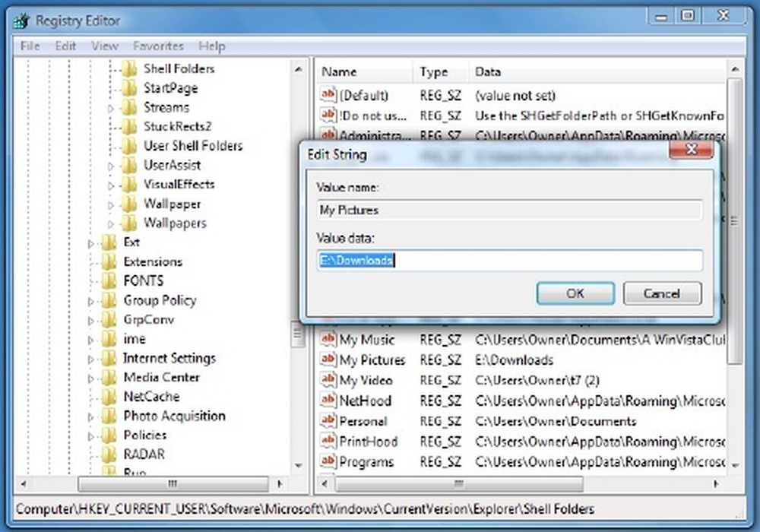This screenshot has width=760, height=532.
Task: Expand the Wallpaper tree node
Action: pos(110,205)
